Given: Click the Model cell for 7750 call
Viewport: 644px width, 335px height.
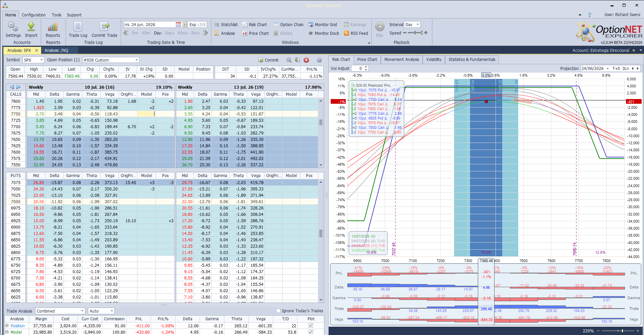Looking at the screenshot, I should coord(146,114).
